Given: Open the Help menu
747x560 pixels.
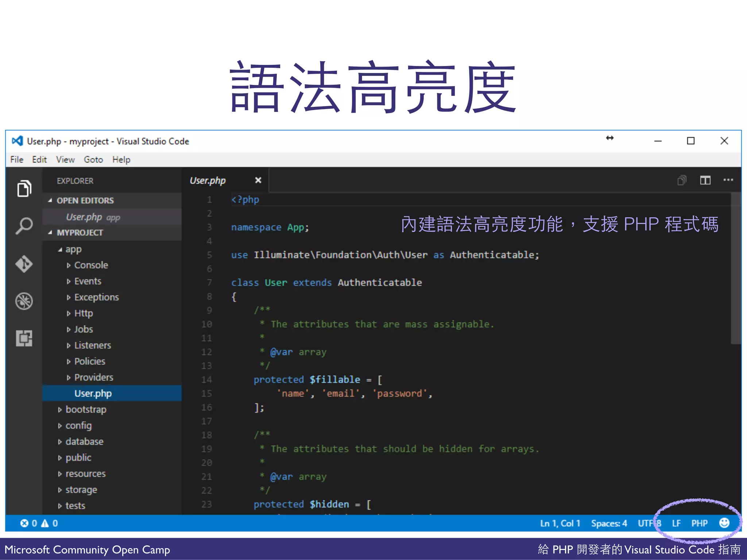Looking at the screenshot, I should (121, 160).
